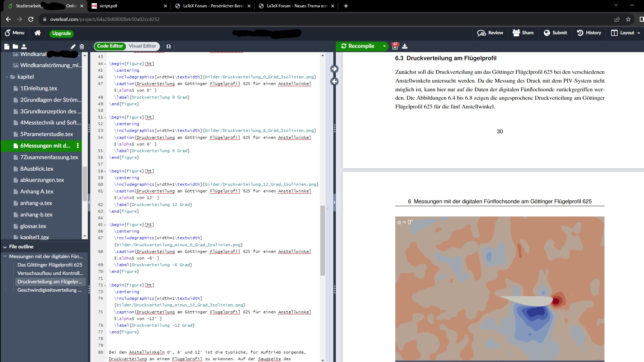Click the upload file icon
644x362 pixels.
(x=24, y=47)
